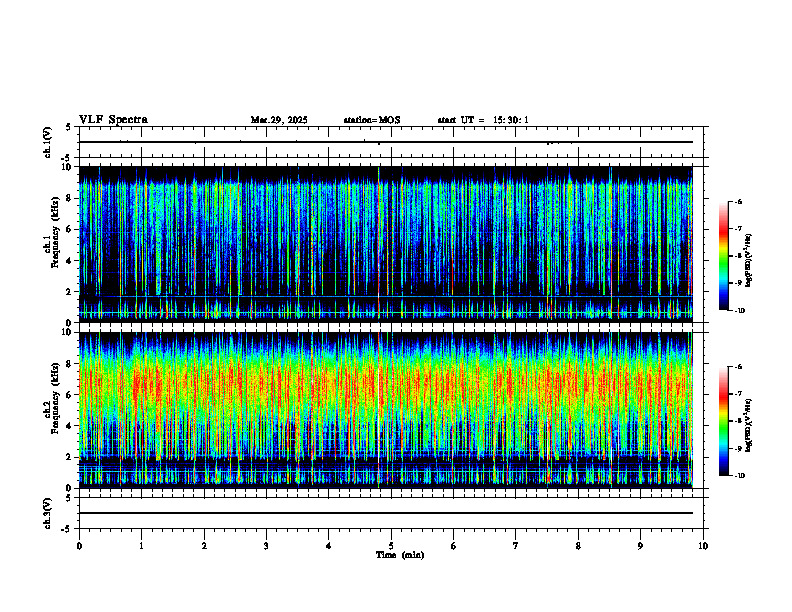The image size is (792, 612).
Task: Click the "-6" label on ch.1 color bar
Action: (x=738, y=201)
